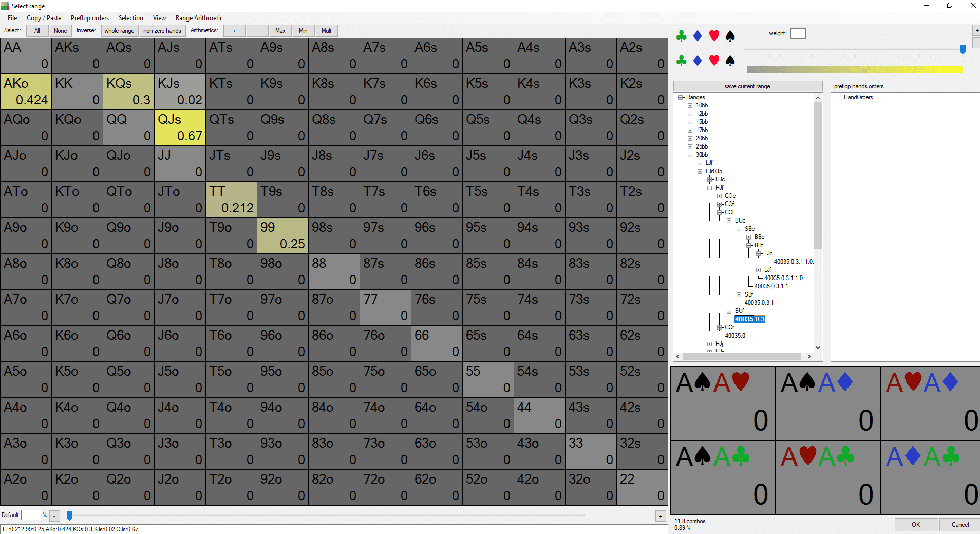Open the Range Arithmetic menu
This screenshot has height=534, width=980.
(x=199, y=18)
